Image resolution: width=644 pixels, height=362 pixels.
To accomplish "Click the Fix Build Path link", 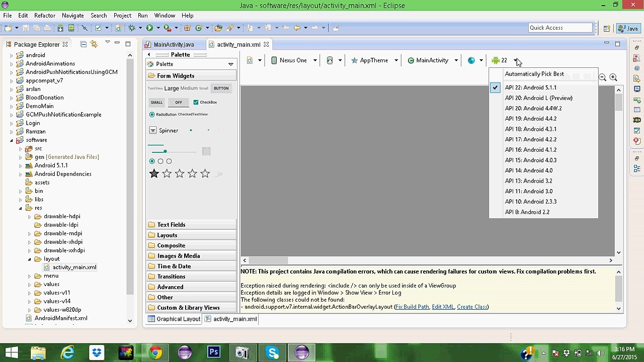I will click(412, 307).
